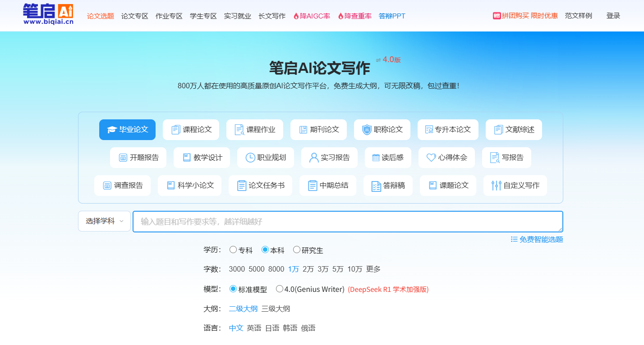Switch version using the 4.0版 toggle

[x=388, y=59]
